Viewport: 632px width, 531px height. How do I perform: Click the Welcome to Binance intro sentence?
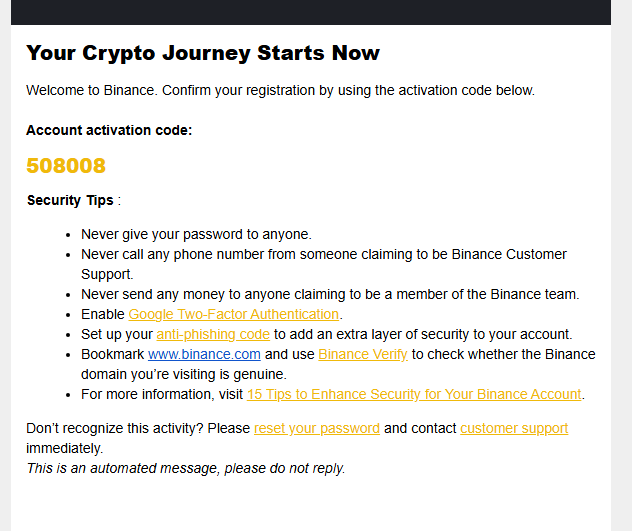(280, 90)
